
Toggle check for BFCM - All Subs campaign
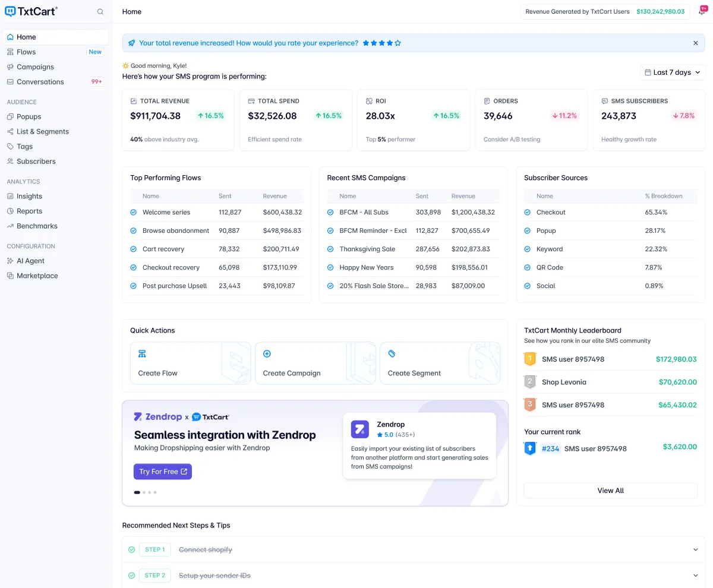tap(330, 212)
